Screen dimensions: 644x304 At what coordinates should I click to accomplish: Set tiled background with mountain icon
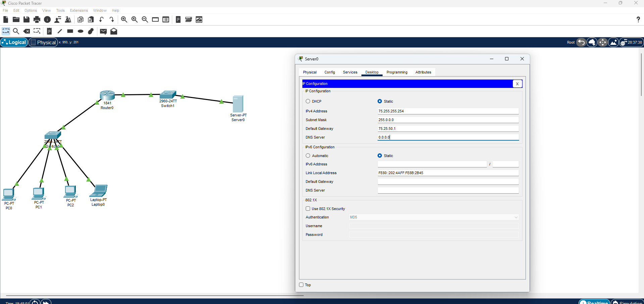pyautogui.click(x=613, y=42)
